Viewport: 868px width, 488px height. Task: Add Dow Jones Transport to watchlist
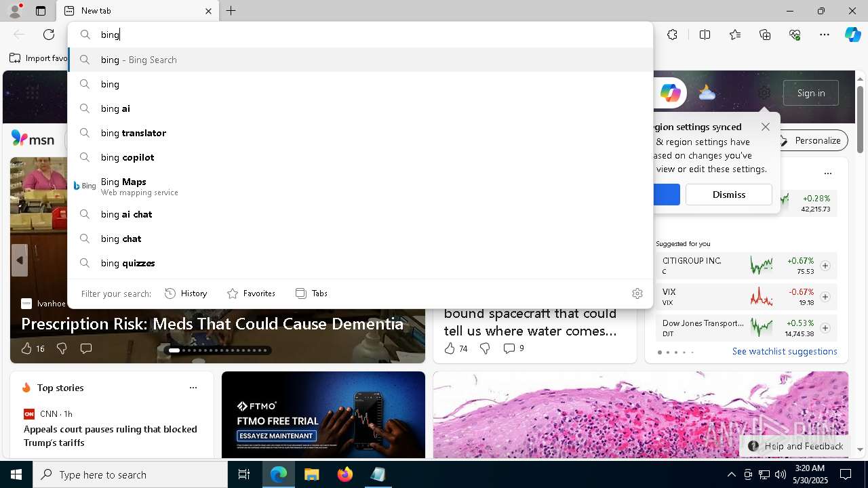pos(825,328)
